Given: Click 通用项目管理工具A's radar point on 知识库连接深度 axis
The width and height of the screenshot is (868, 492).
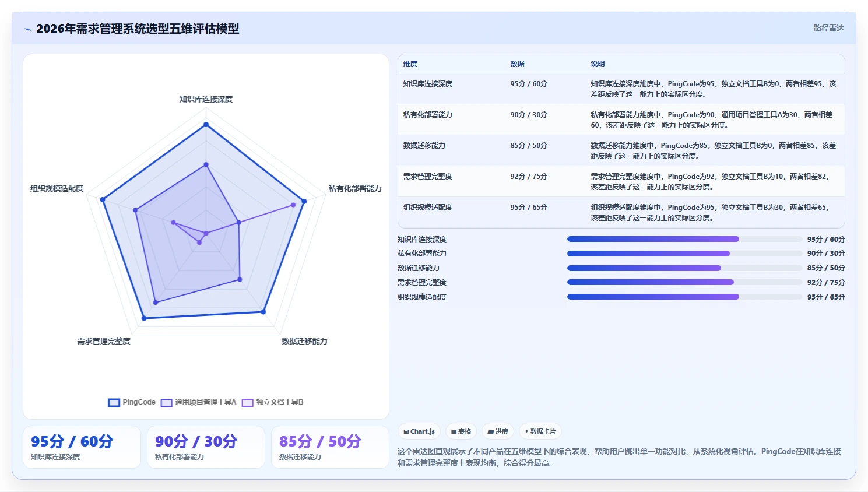Looking at the screenshot, I should [x=206, y=164].
